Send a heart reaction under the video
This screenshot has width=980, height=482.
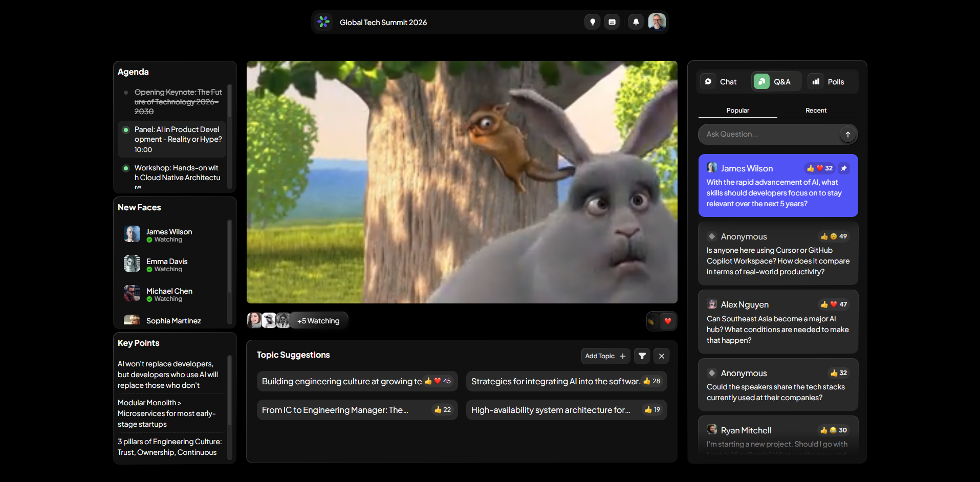coord(668,321)
